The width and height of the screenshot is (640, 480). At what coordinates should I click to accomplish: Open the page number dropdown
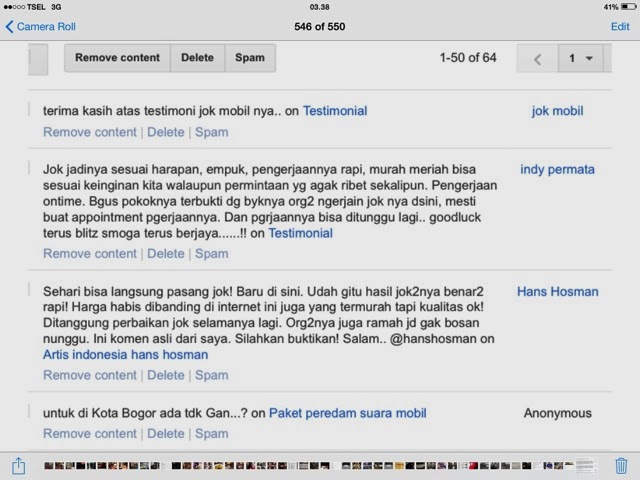pyautogui.click(x=580, y=59)
